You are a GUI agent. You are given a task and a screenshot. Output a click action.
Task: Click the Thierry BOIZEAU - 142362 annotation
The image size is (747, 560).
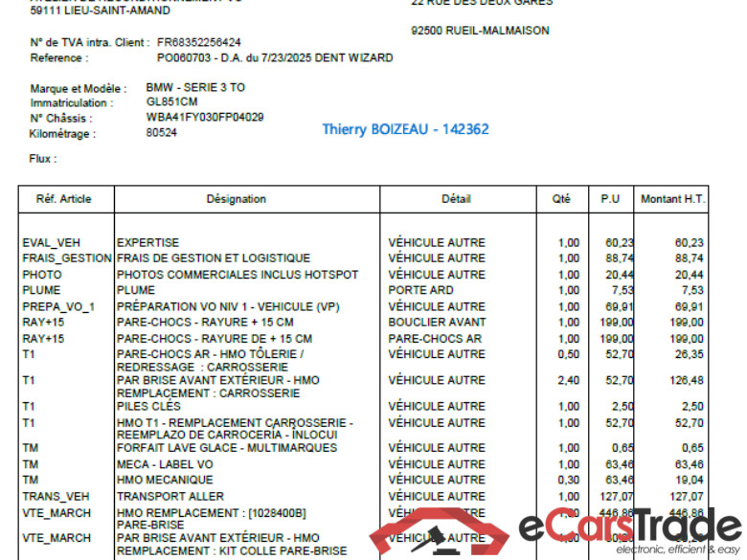[405, 129]
